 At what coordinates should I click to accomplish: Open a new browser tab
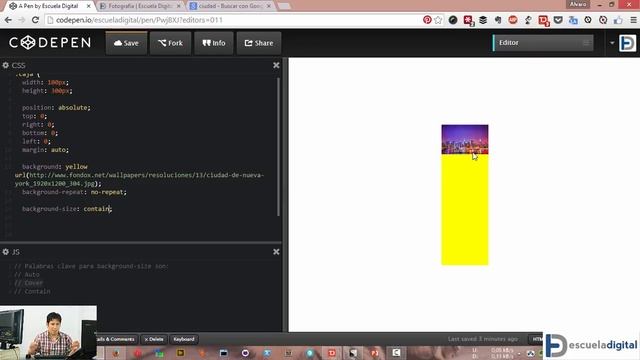pyautogui.click(x=284, y=6)
